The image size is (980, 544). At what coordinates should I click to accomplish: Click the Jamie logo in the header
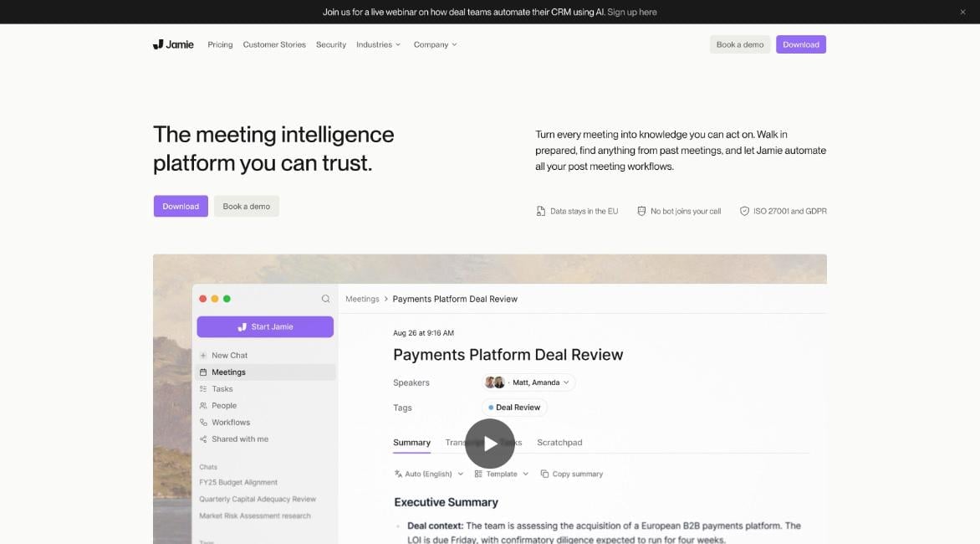(x=173, y=44)
